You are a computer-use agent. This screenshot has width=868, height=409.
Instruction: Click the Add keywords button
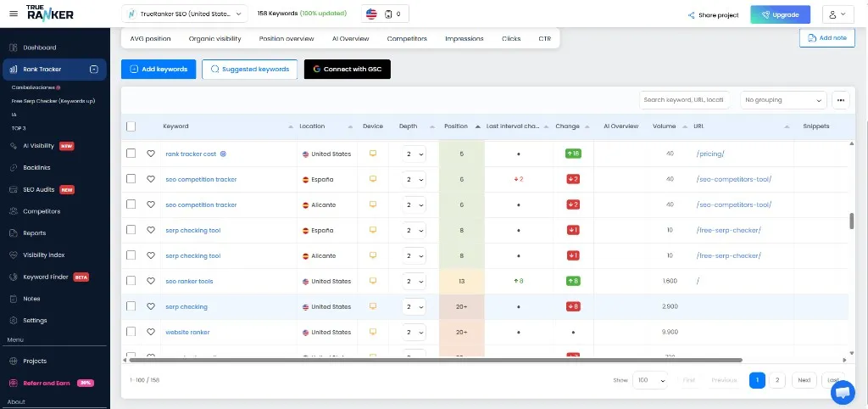point(159,70)
